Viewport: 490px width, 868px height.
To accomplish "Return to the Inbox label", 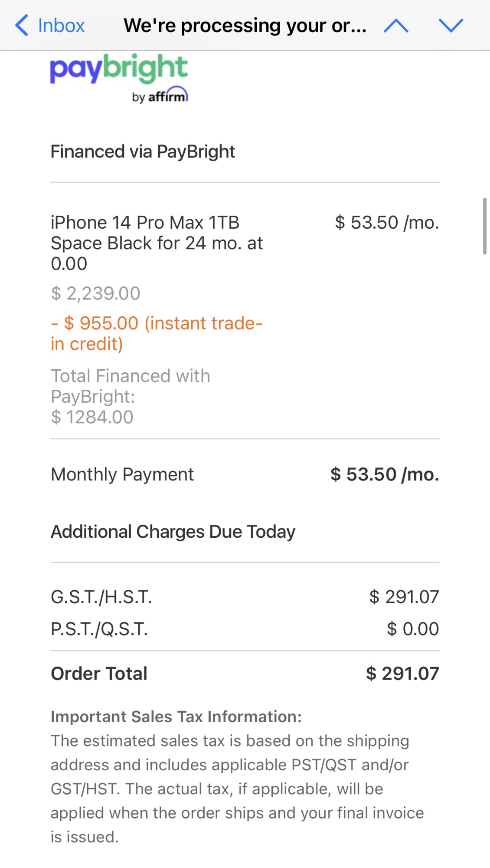I will pyautogui.click(x=61, y=26).
